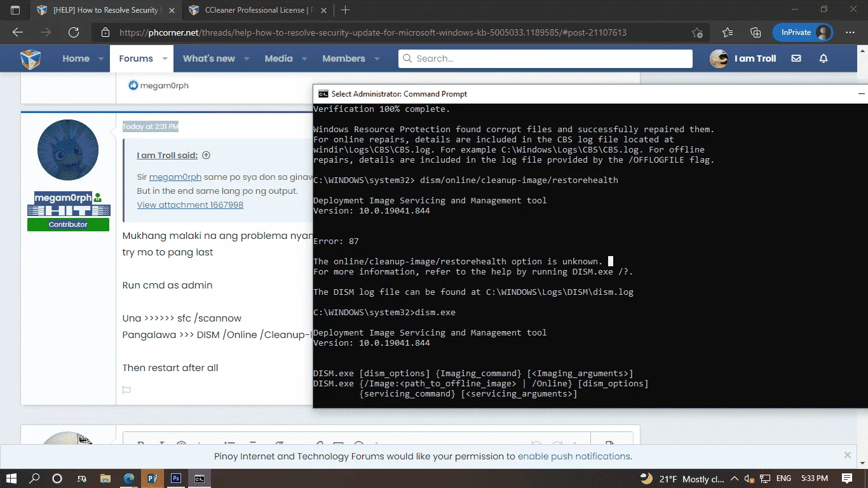Open the Edge tab actions menu icon

(x=15, y=10)
